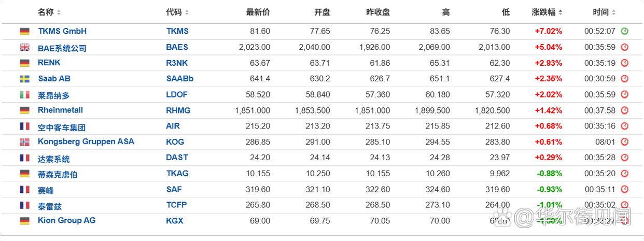Sort the table by 代码 column arrow
This screenshot has width=644, height=241.
tap(187, 12)
